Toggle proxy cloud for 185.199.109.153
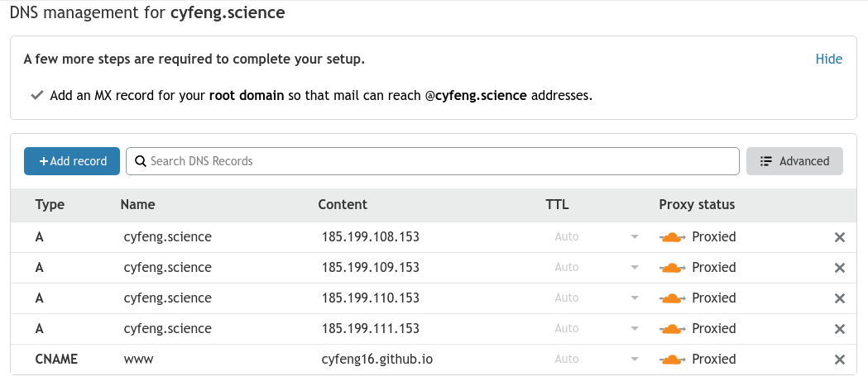The width and height of the screenshot is (868, 386). [673, 268]
